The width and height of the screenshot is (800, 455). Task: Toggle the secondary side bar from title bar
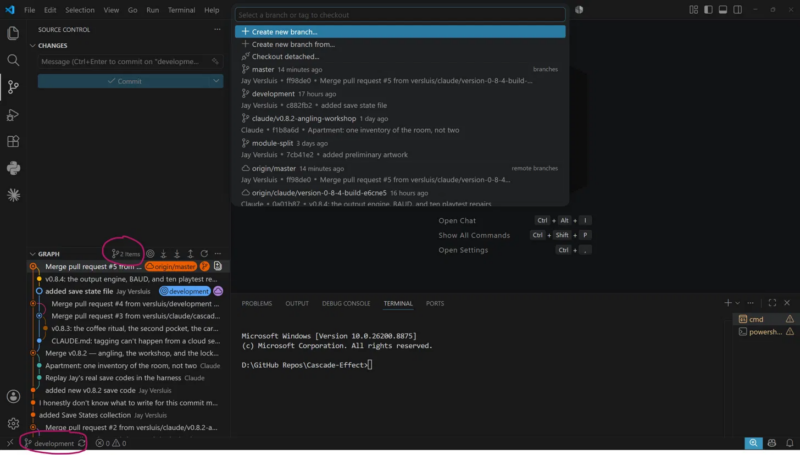click(x=738, y=10)
